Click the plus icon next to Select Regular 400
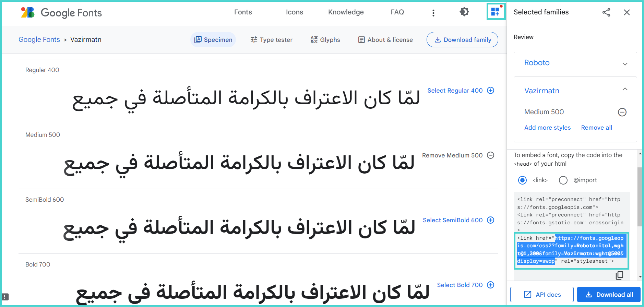644x307 pixels. point(491,91)
